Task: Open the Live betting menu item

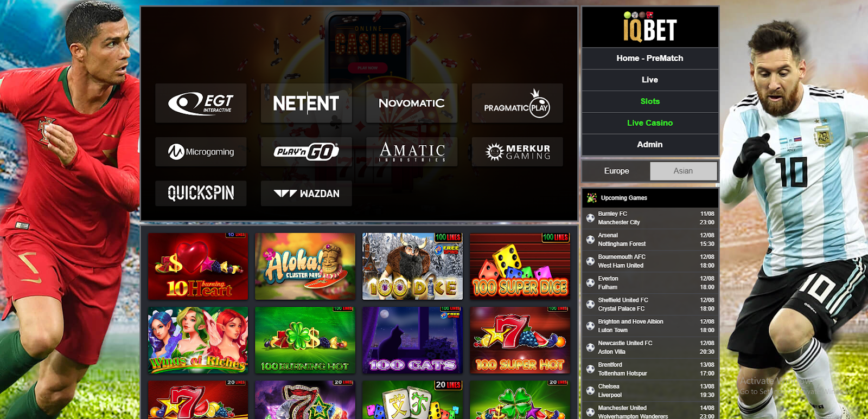Action: 650,80
